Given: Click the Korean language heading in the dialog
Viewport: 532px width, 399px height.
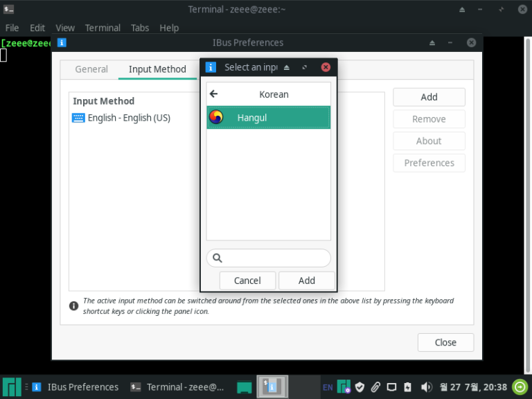Looking at the screenshot, I should point(274,94).
